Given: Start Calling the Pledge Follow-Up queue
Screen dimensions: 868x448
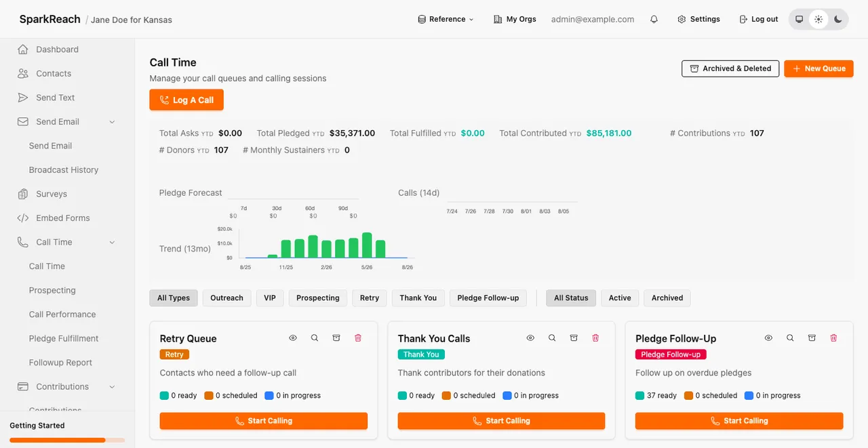Looking at the screenshot, I should click(x=739, y=421).
